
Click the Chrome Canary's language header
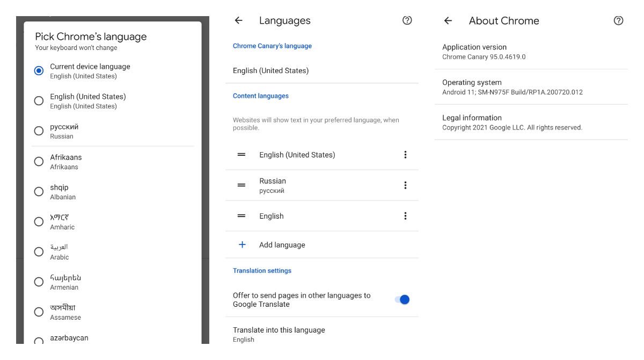tap(272, 46)
